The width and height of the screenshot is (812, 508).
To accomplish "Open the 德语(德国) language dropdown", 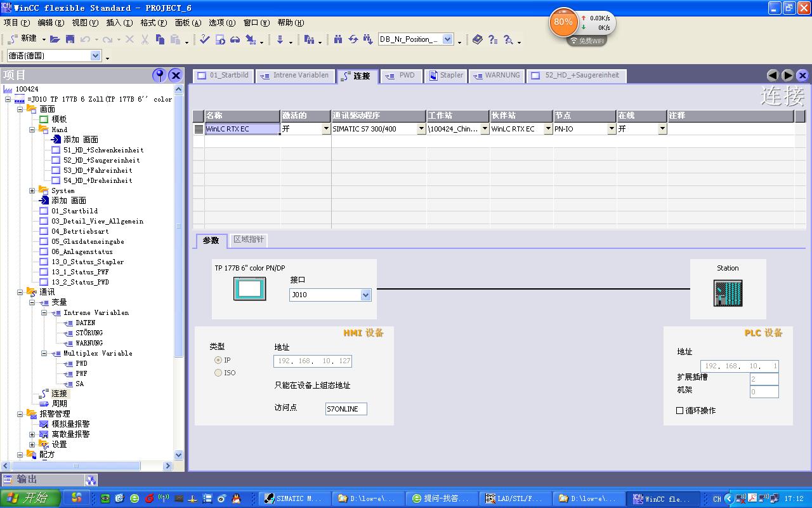I will click(x=96, y=56).
